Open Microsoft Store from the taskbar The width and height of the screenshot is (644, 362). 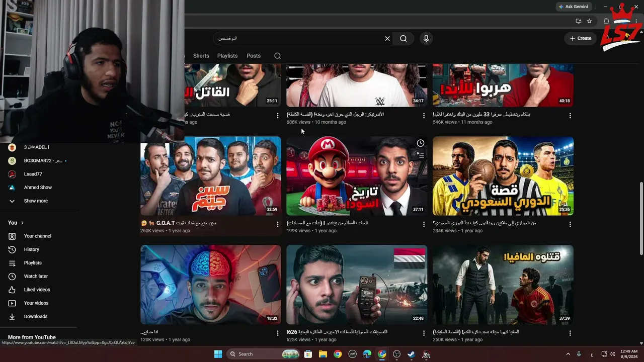308,354
